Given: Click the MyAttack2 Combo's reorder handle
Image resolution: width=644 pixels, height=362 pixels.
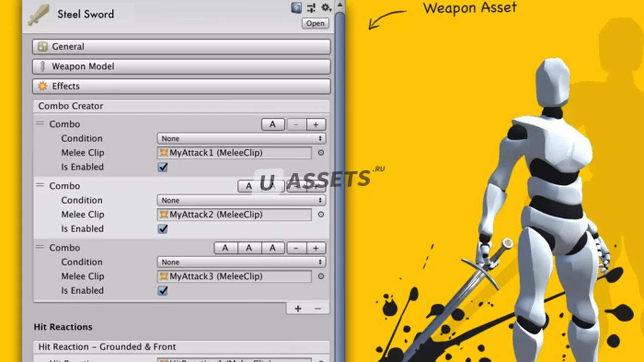Looking at the screenshot, I should click(40, 185).
